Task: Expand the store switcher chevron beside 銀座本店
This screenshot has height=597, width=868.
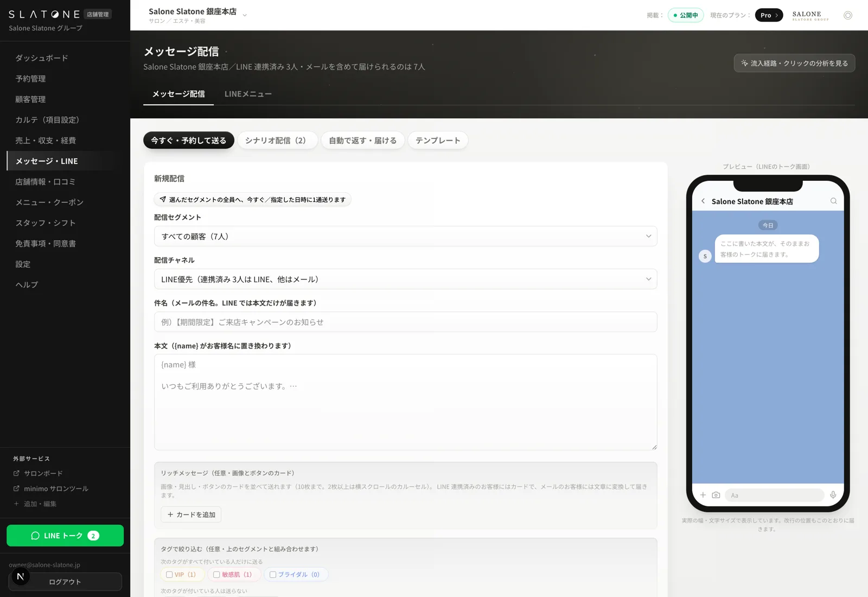Action: click(x=245, y=15)
